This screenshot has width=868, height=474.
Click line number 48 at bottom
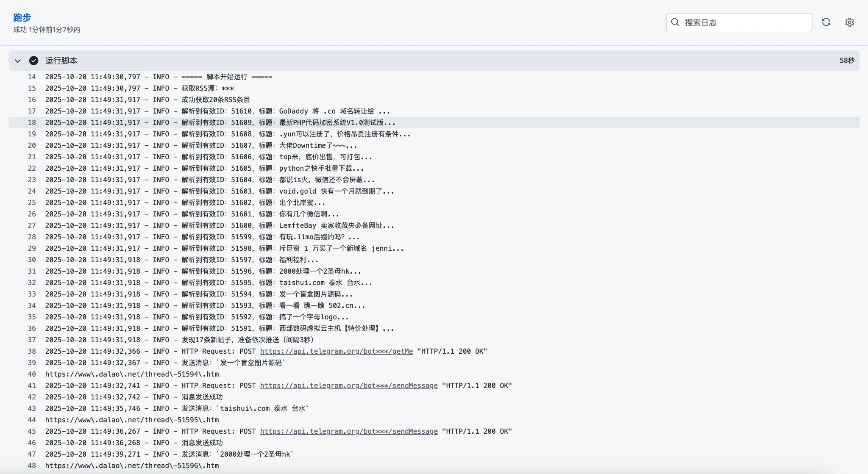32,466
